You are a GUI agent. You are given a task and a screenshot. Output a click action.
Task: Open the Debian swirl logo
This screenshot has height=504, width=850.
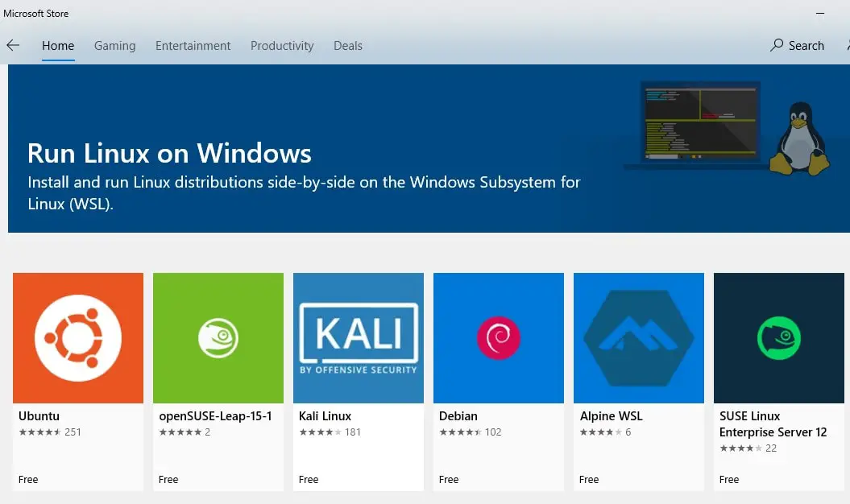(x=499, y=337)
